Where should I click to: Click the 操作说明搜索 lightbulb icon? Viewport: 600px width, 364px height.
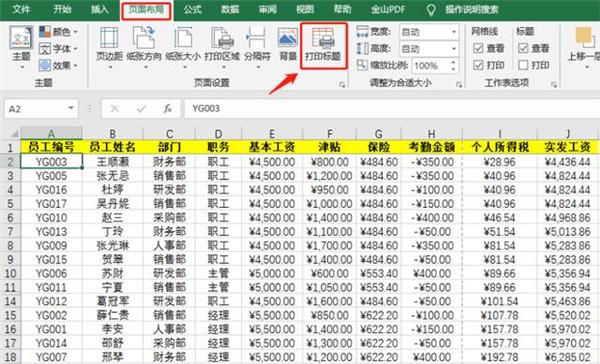(x=431, y=10)
